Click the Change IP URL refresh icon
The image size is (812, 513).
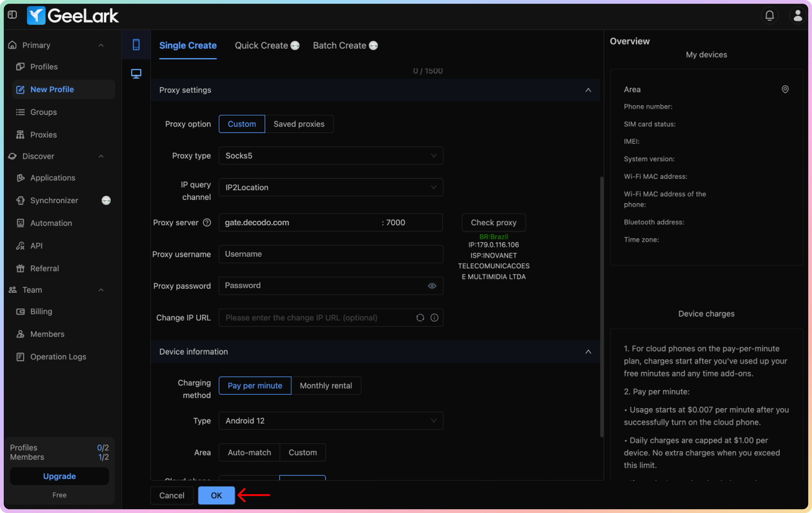pos(420,318)
